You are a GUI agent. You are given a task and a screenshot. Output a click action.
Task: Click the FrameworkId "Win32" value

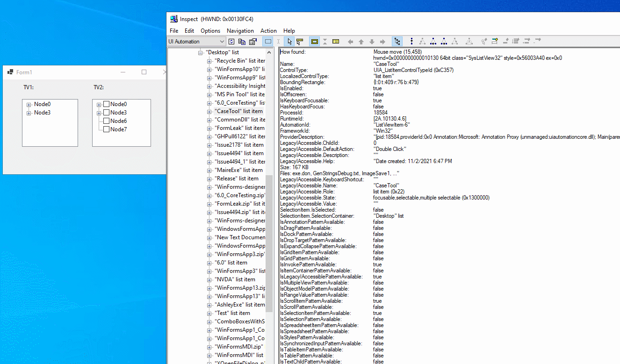[x=383, y=131]
